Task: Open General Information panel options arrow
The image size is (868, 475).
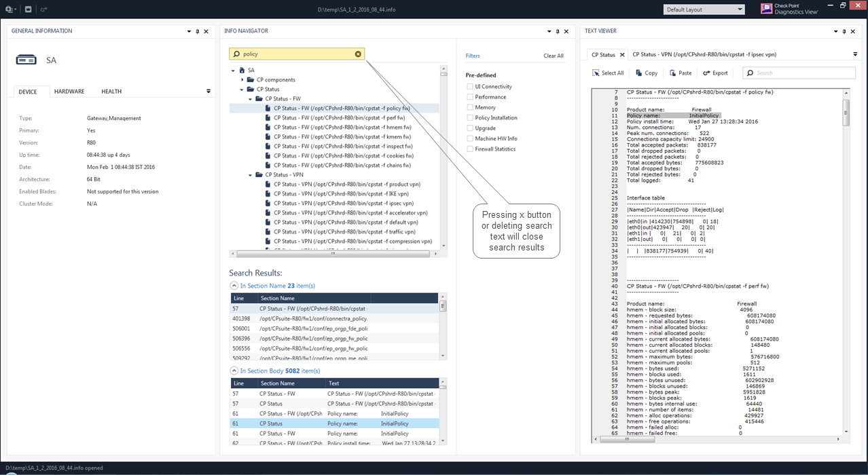Action: (189, 31)
